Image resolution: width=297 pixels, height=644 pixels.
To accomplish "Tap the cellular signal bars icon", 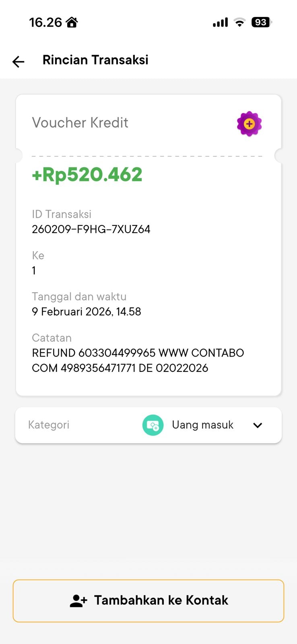I will point(220,23).
